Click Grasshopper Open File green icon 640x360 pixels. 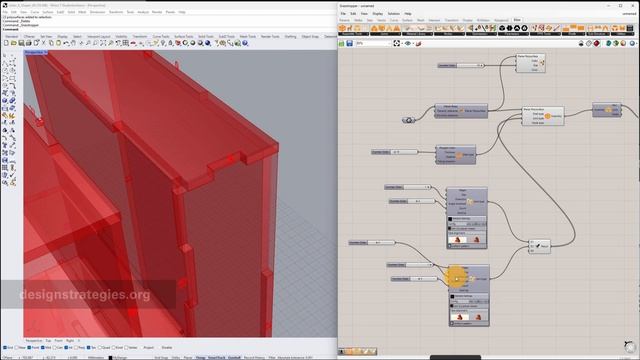pyautogui.click(x=342, y=43)
